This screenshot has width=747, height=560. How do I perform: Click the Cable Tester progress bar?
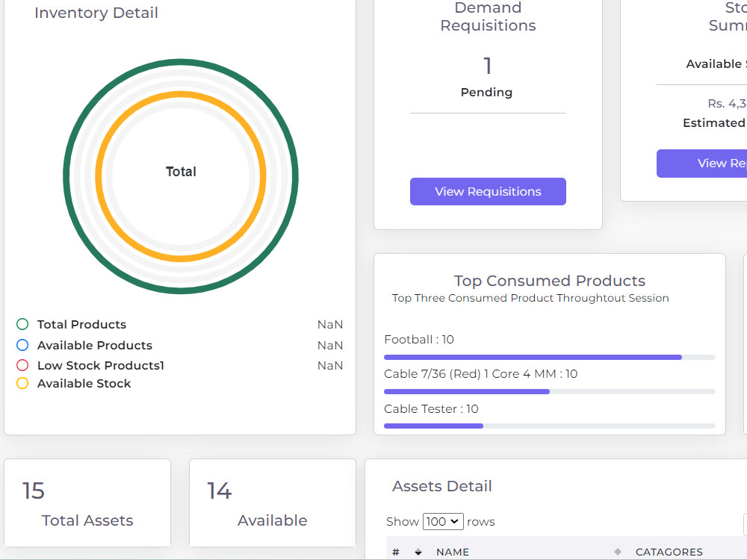coord(549,426)
